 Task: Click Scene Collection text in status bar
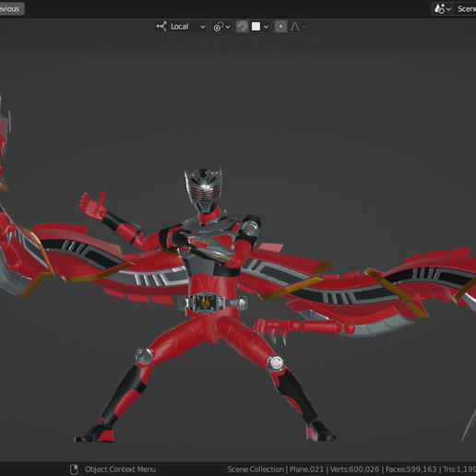256,470
